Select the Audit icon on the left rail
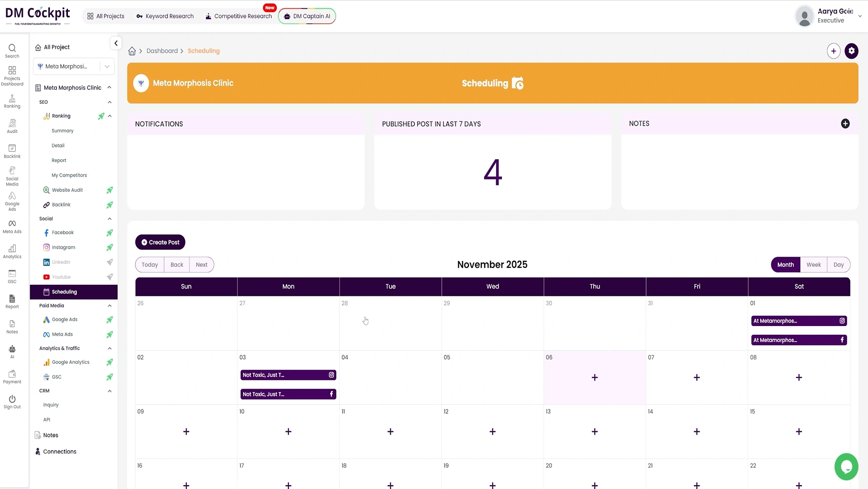The image size is (868, 489). pyautogui.click(x=12, y=125)
